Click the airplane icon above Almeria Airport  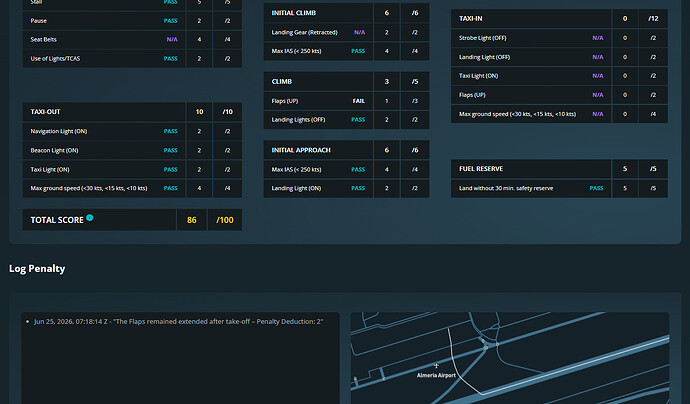pos(436,366)
